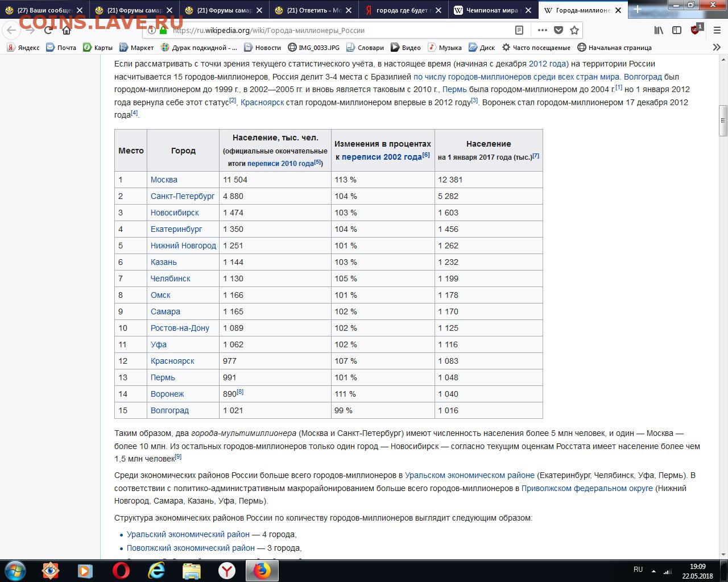Open the Воронеж link in table
The height and width of the screenshot is (582, 728).
167,394
